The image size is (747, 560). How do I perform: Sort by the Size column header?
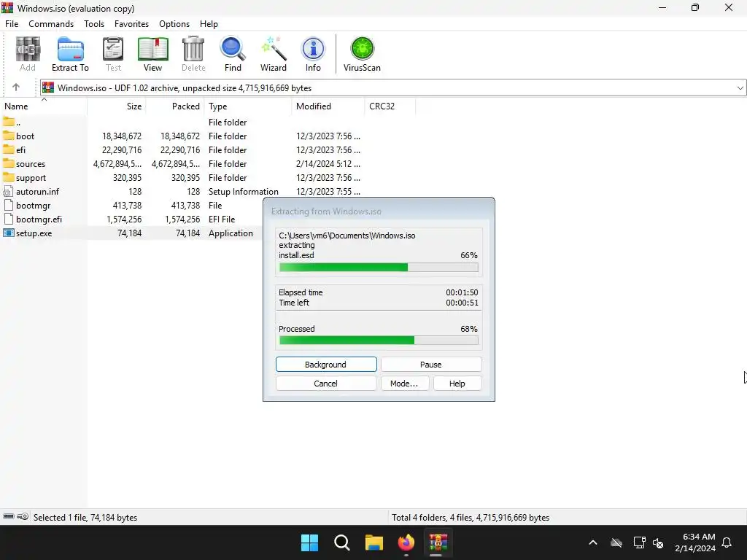point(117,106)
